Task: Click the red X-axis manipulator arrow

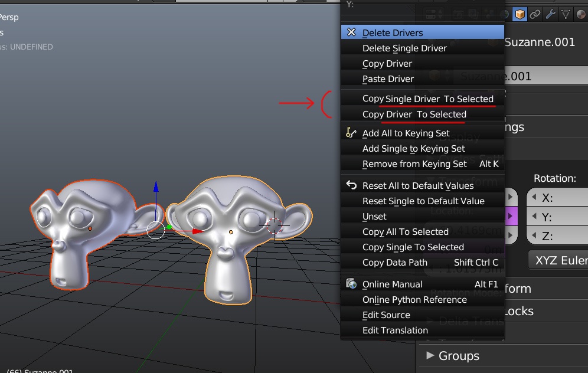Action: tap(197, 231)
